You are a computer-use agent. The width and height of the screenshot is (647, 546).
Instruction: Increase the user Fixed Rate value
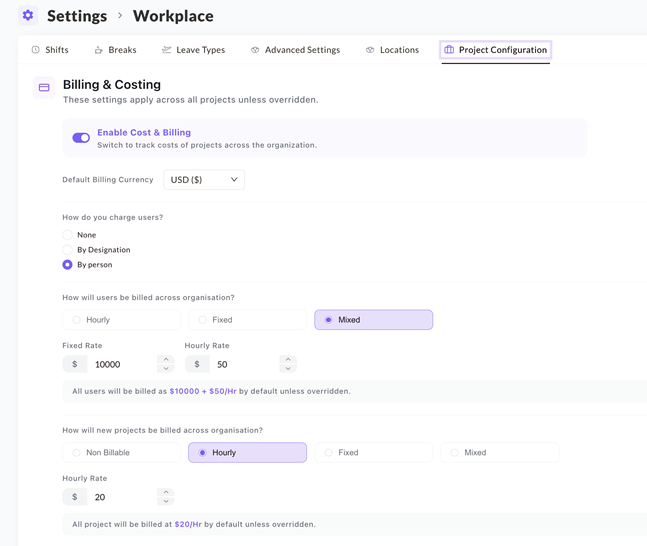click(x=166, y=359)
